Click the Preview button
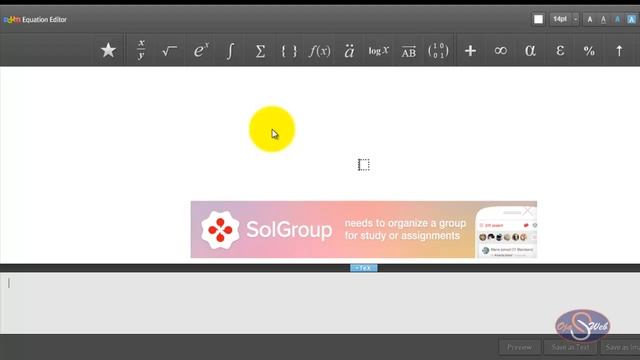The width and height of the screenshot is (640, 360). (x=520, y=347)
